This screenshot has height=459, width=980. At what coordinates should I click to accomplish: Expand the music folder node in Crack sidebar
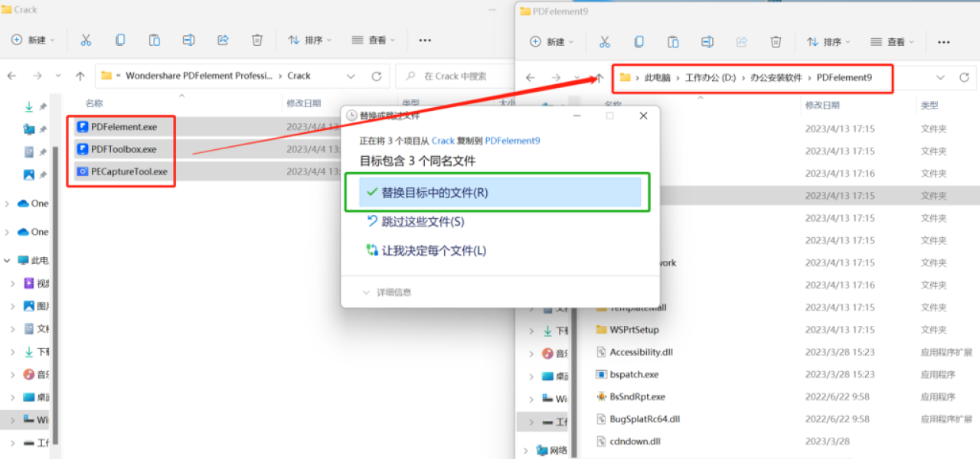point(12,374)
